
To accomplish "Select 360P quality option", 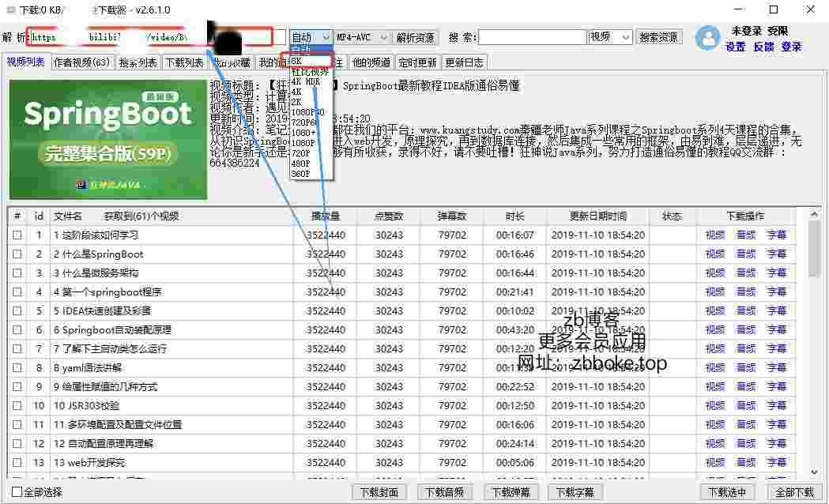I will tap(311, 174).
